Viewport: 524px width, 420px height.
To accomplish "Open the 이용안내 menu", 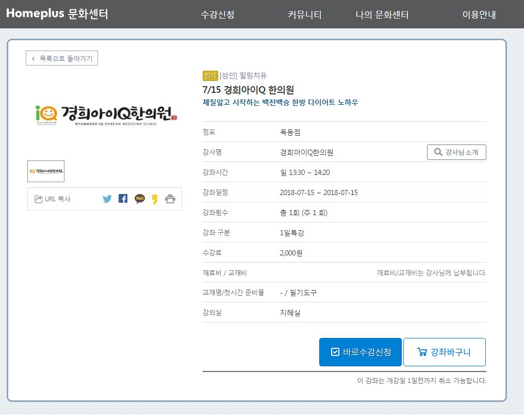I will pyautogui.click(x=479, y=15).
